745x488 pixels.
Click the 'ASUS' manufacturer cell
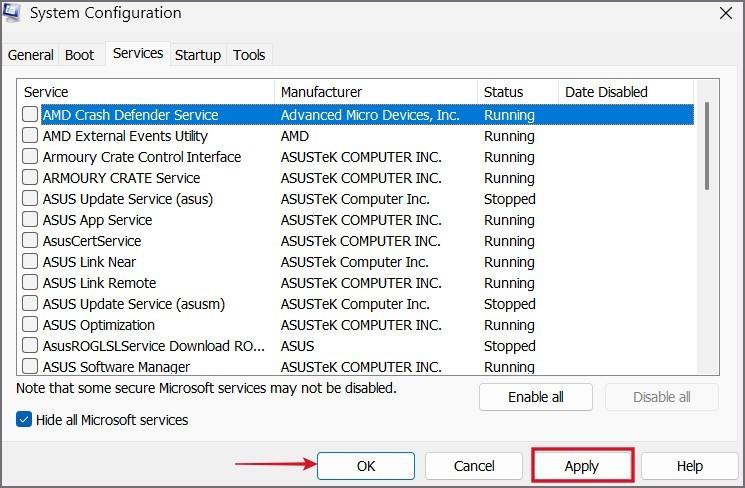coord(297,346)
